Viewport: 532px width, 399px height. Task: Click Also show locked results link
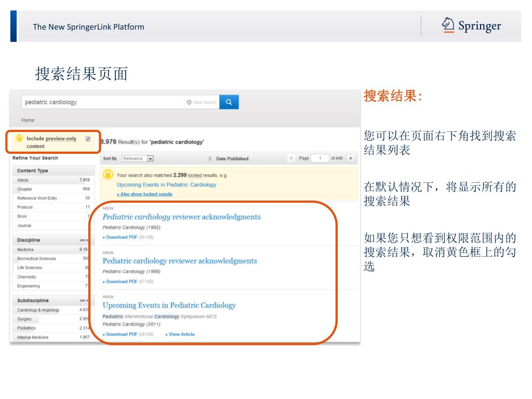coord(144,194)
